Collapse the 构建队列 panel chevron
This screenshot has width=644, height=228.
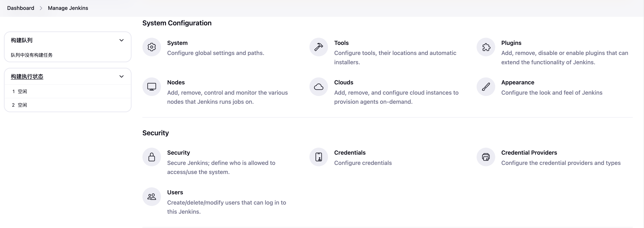coord(122,40)
